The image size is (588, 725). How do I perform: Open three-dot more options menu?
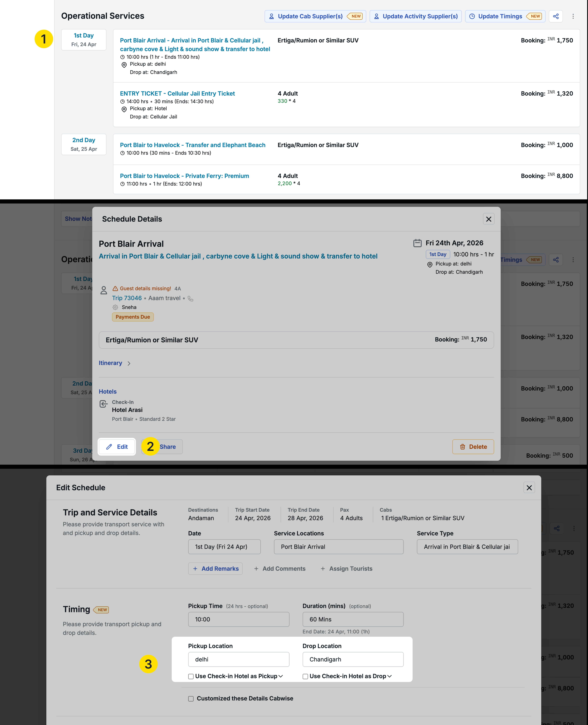tap(573, 16)
